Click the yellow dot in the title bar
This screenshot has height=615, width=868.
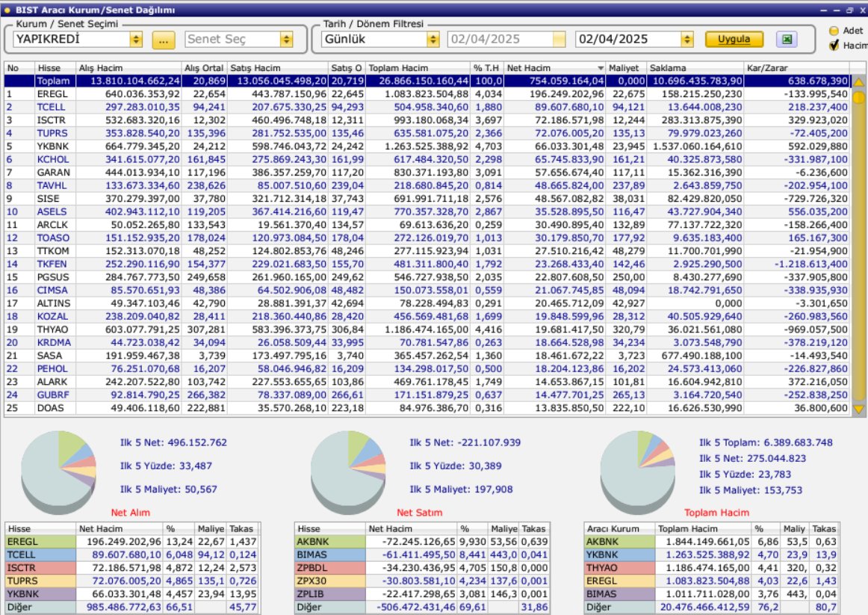tap(7, 10)
